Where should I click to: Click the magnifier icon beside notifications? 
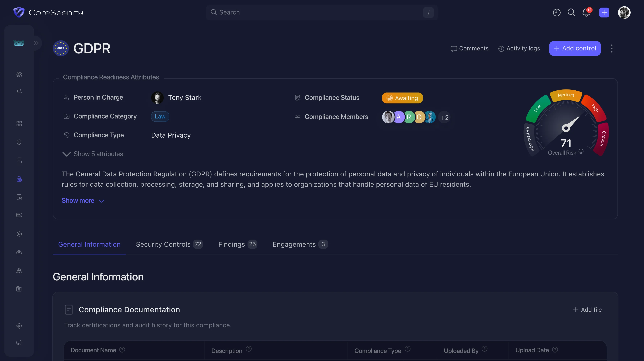tap(571, 13)
